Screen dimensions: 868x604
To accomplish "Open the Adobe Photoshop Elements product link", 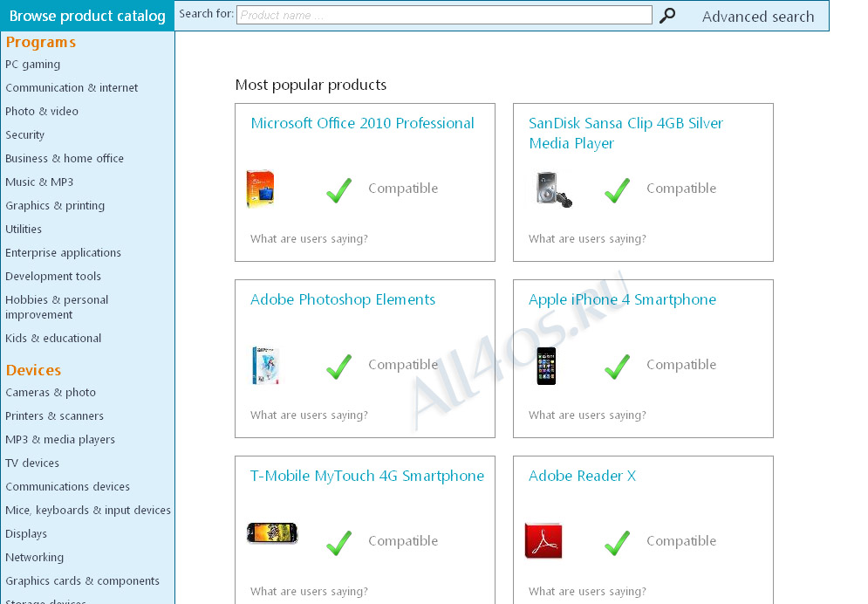I will (x=343, y=299).
